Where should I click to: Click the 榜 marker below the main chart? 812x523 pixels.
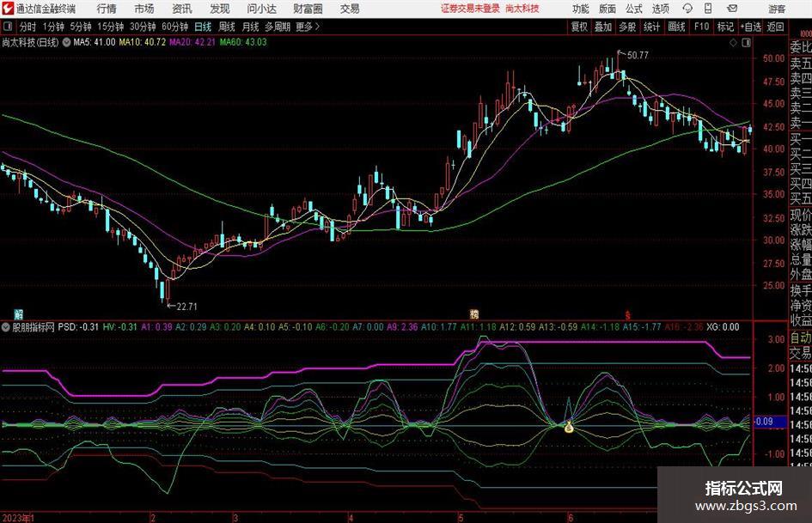coord(473,313)
